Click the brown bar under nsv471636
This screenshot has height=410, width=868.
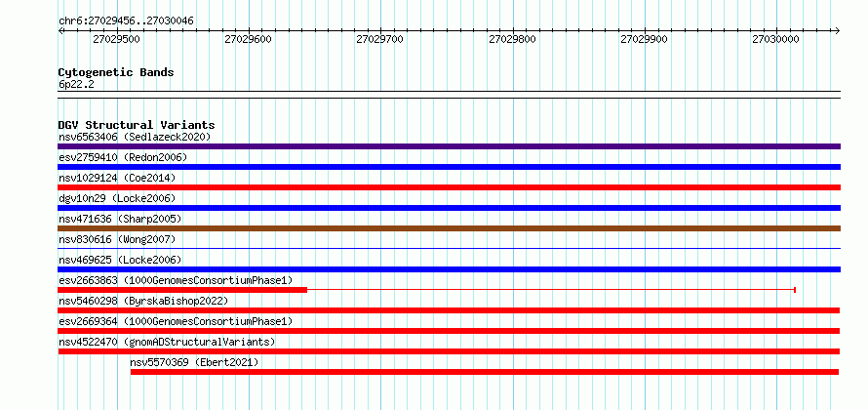point(449,228)
